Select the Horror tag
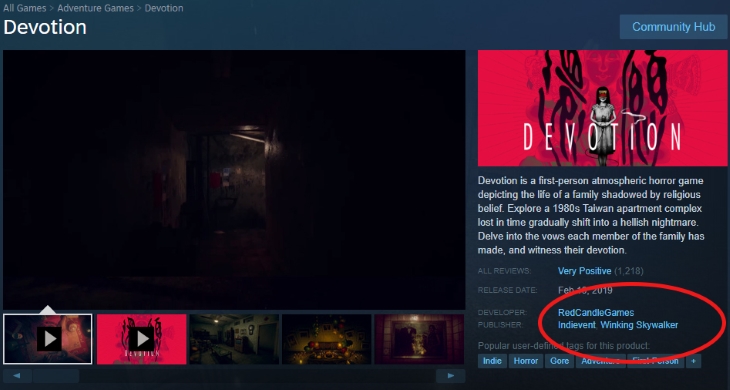Screen dimensions: 730x390 [526, 361]
